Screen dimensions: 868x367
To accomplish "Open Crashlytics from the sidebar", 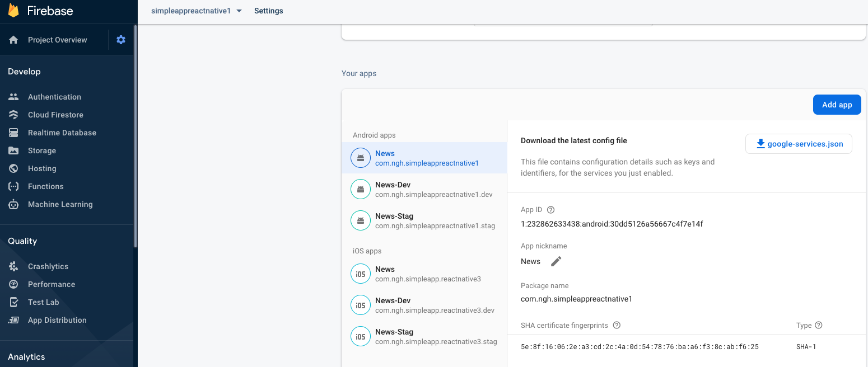I will pos(48,266).
